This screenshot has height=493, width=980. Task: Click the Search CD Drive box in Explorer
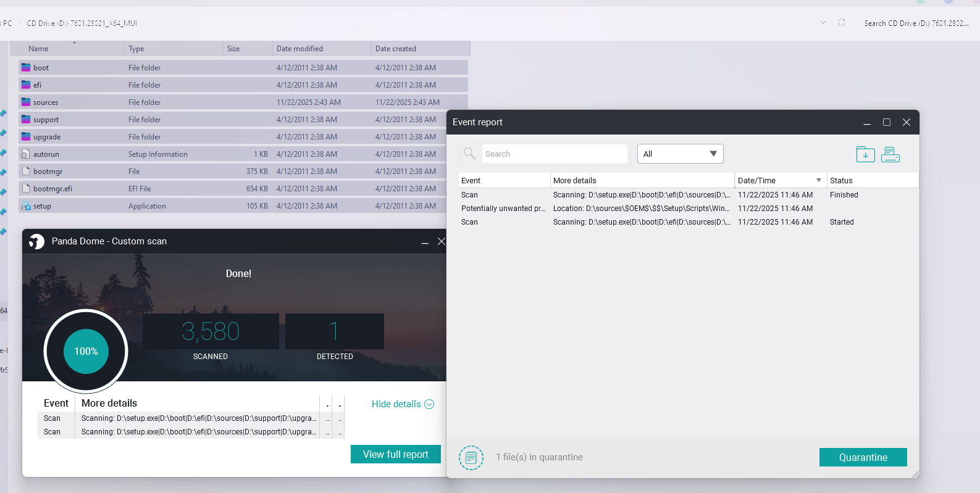916,23
